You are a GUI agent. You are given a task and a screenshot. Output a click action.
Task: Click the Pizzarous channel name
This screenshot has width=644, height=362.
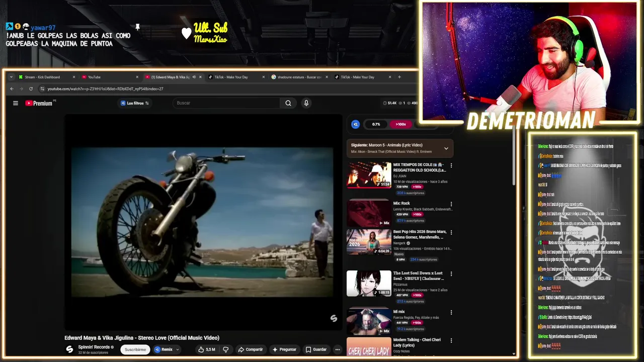click(400, 285)
